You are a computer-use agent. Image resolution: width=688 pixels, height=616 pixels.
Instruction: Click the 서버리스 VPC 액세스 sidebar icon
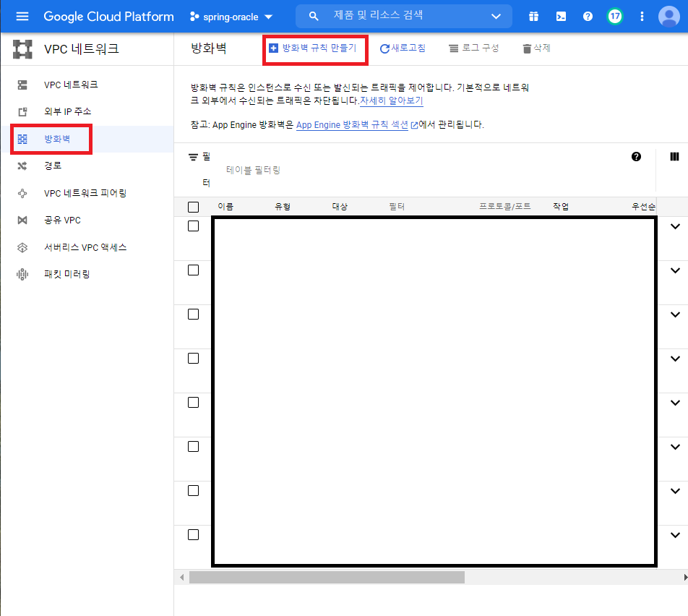coord(22,248)
